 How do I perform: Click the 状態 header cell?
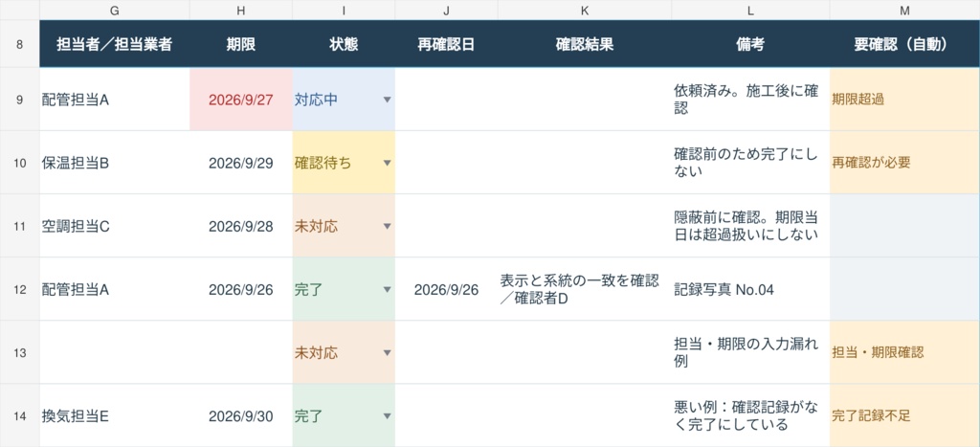pyautogui.click(x=344, y=44)
